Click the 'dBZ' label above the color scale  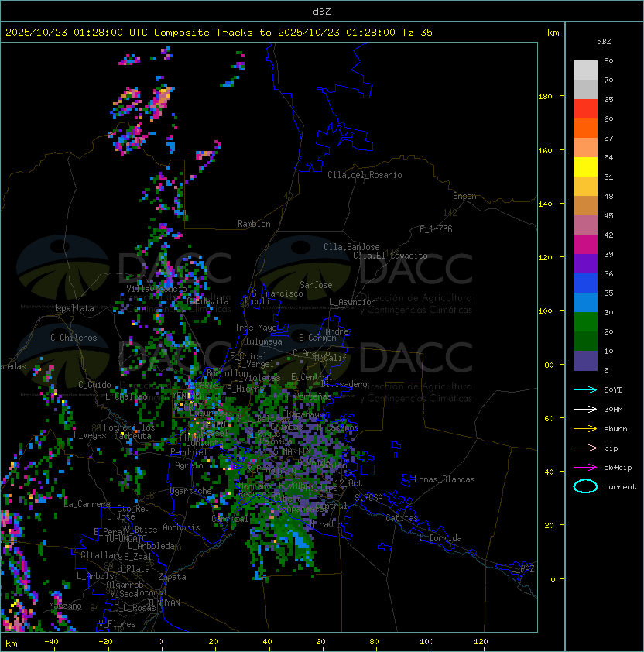tap(604, 42)
